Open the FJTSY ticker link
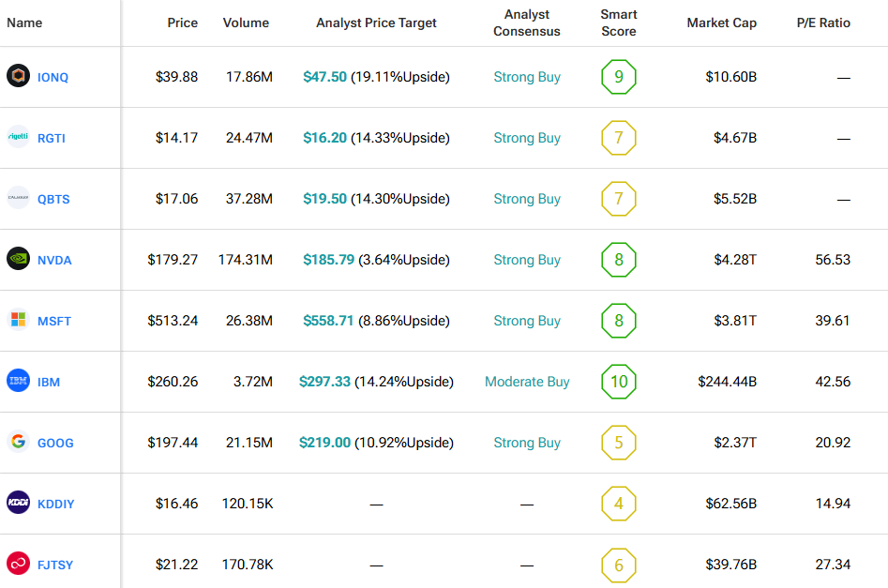 (x=55, y=565)
